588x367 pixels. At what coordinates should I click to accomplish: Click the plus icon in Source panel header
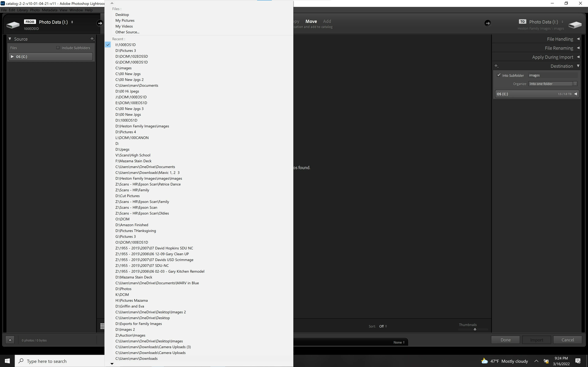pyautogui.click(x=92, y=39)
